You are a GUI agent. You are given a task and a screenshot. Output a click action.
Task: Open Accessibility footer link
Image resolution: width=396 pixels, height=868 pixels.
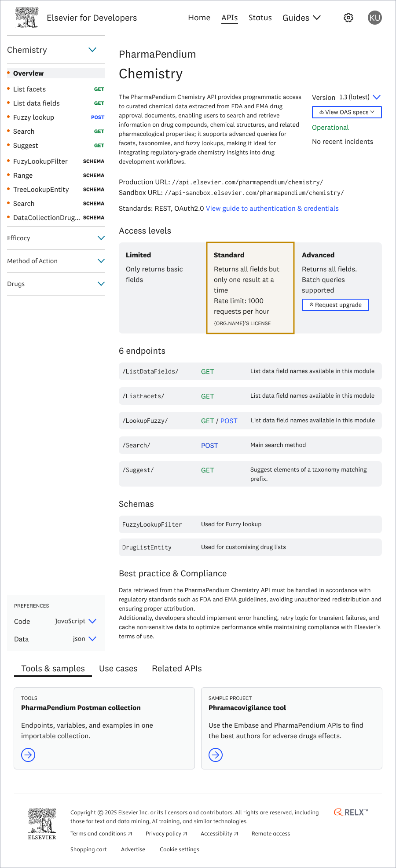pyautogui.click(x=219, y=834)
